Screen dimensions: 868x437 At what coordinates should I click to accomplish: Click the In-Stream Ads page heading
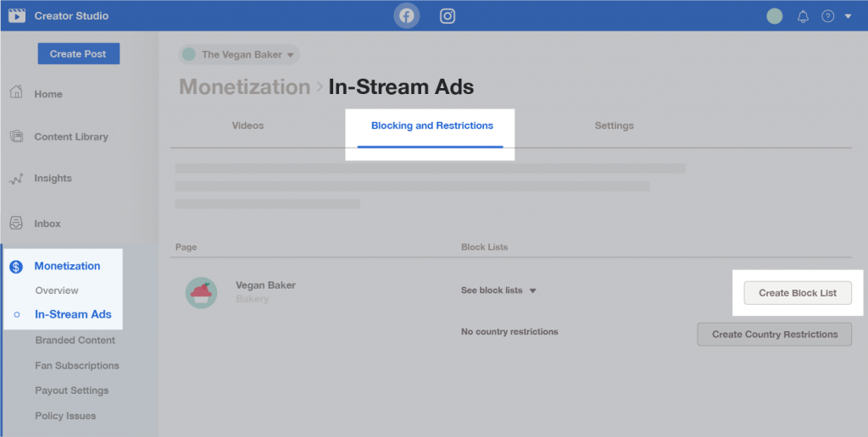(401, 87)
